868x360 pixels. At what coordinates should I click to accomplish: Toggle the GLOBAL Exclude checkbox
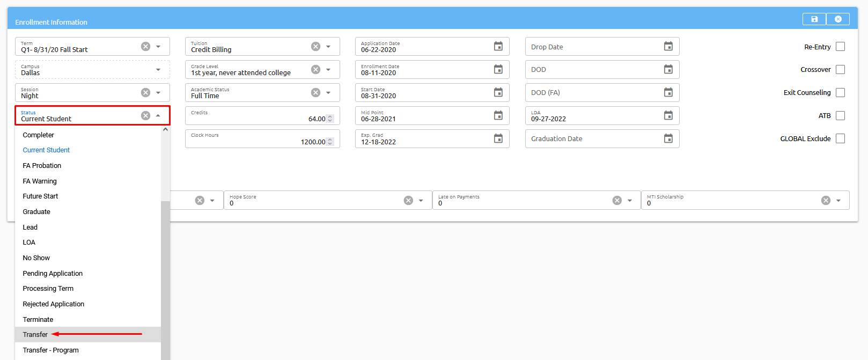[840, 139]
